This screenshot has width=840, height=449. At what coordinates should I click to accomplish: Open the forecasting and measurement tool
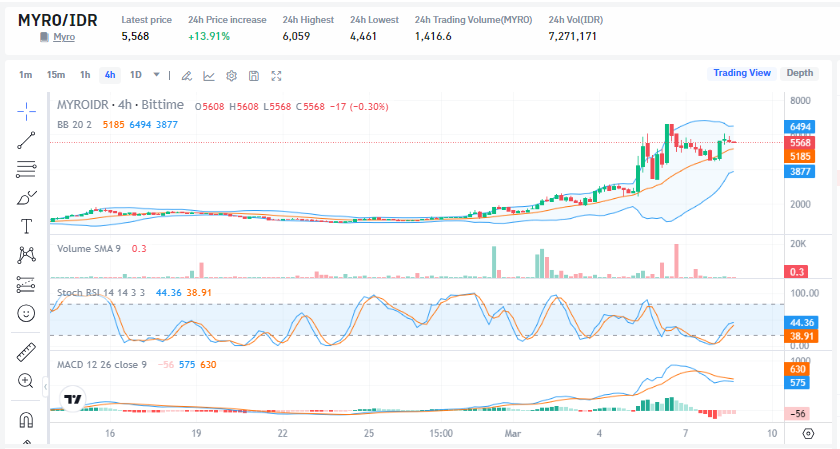click(26, 284)
